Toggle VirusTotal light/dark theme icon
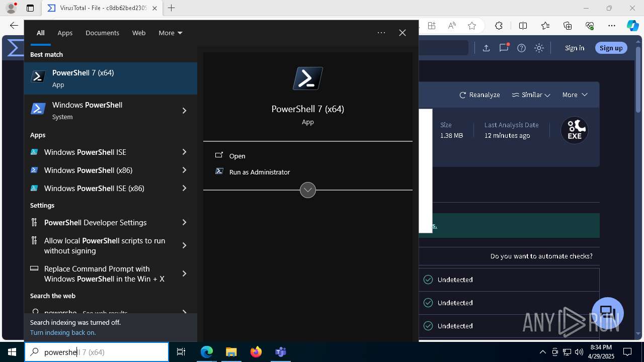The height and width of the screenshot is (362, 644). 539,48
